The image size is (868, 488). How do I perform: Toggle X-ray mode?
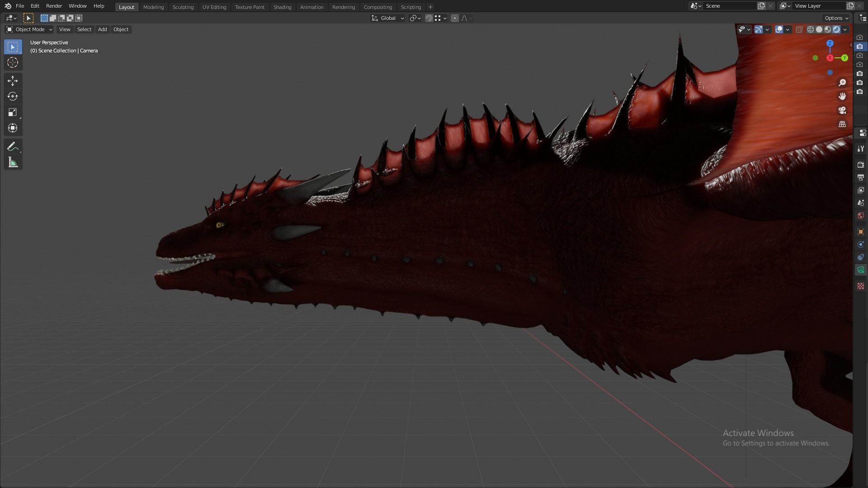click(799, 29)
